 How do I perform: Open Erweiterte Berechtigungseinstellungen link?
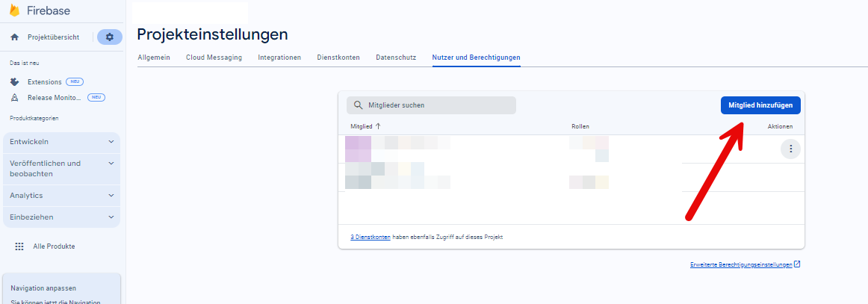tap(741, 264)
